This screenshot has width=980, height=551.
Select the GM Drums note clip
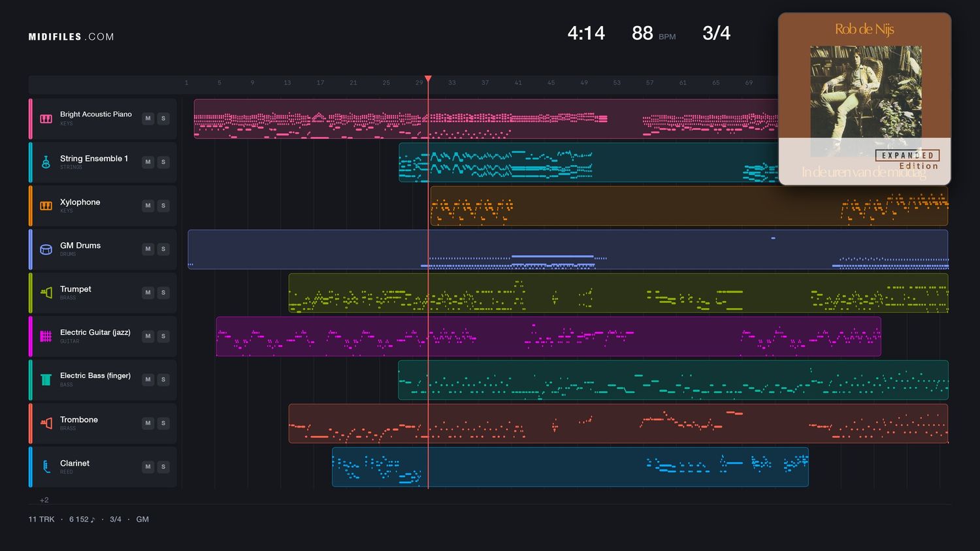568,249
